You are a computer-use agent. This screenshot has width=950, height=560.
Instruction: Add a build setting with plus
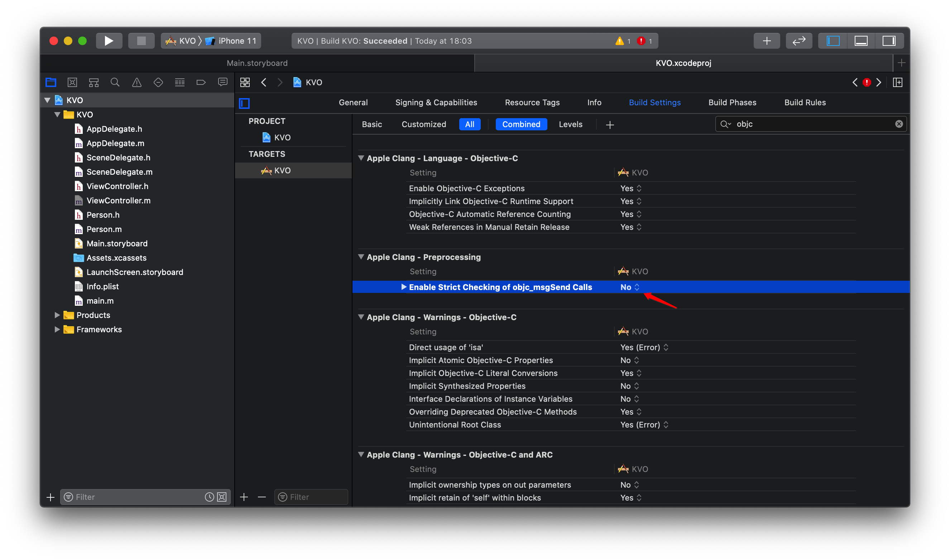coord(610,125)
